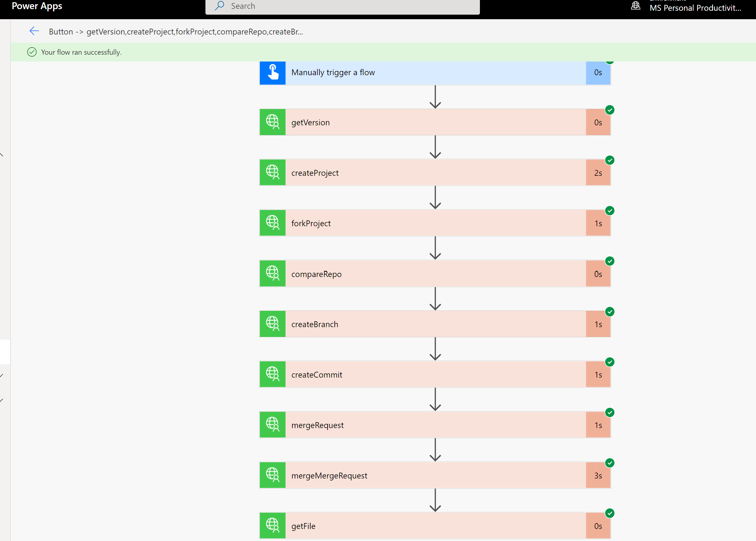Image resolution: width=756 pixels, height=541 pixels.
Task: Click inside the Search field
Action: [343, 6]
